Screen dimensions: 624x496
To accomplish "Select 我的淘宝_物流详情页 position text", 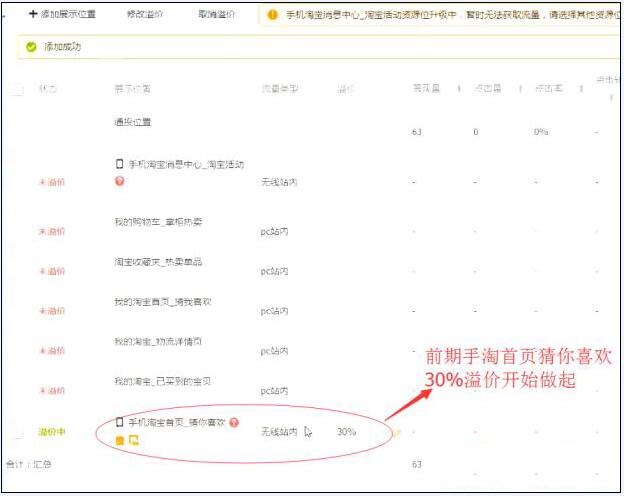I will (x=158, y=342).
